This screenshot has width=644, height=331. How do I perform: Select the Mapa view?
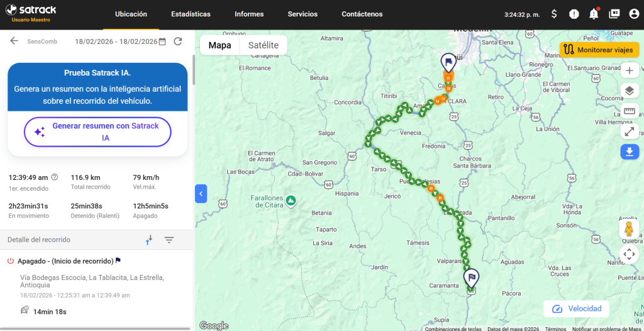[x=219, y=45]
